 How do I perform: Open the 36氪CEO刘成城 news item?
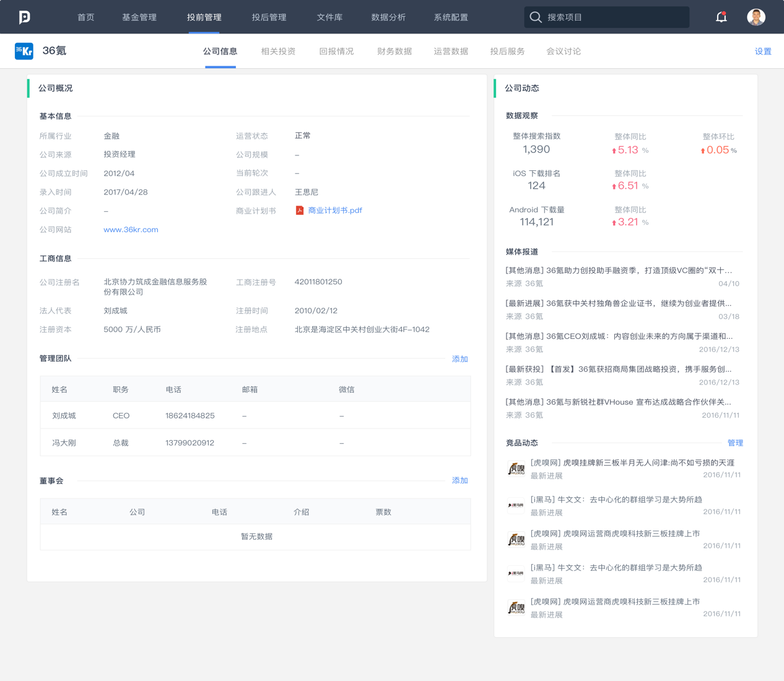click(x=619, y=336)
